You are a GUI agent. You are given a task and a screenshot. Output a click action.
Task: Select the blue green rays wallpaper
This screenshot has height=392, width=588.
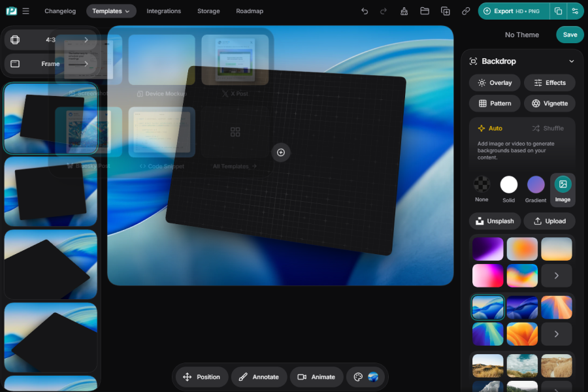pos(488,334)
